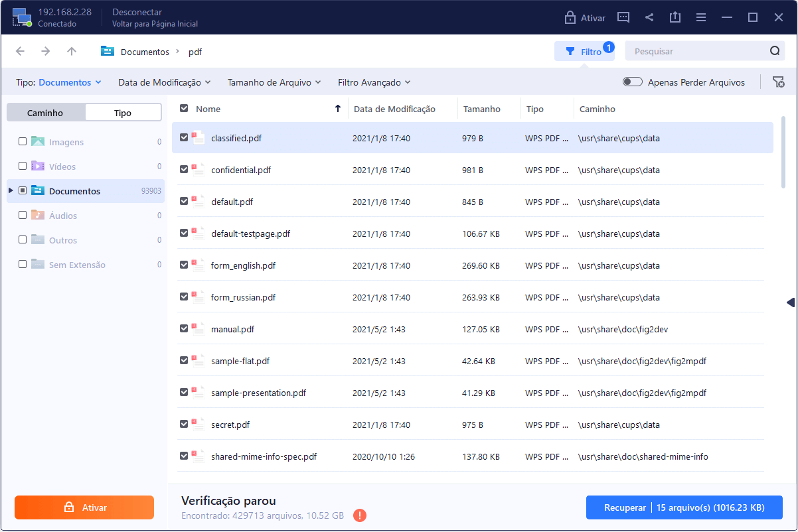The width and height of the screenshot is (798, 532).
Task: Click the \usr\share\doc\shared-mime-info path cell
Action: pos(643,456)
